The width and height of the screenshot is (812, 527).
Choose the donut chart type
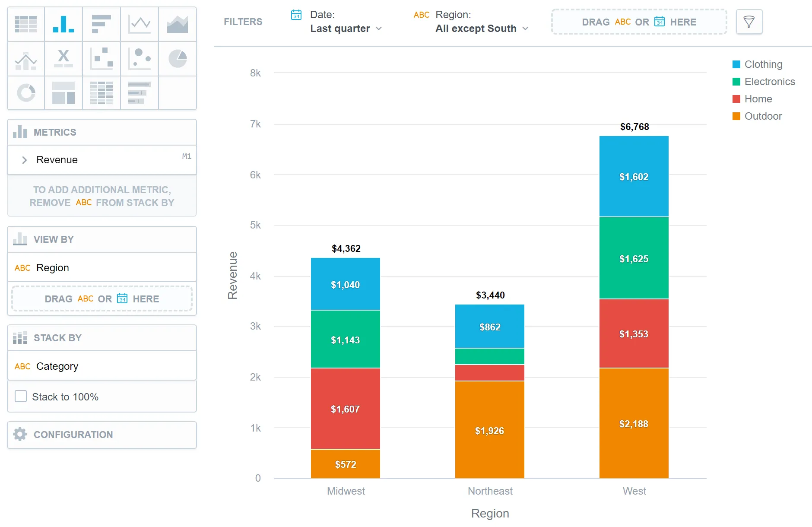point(26,93)
